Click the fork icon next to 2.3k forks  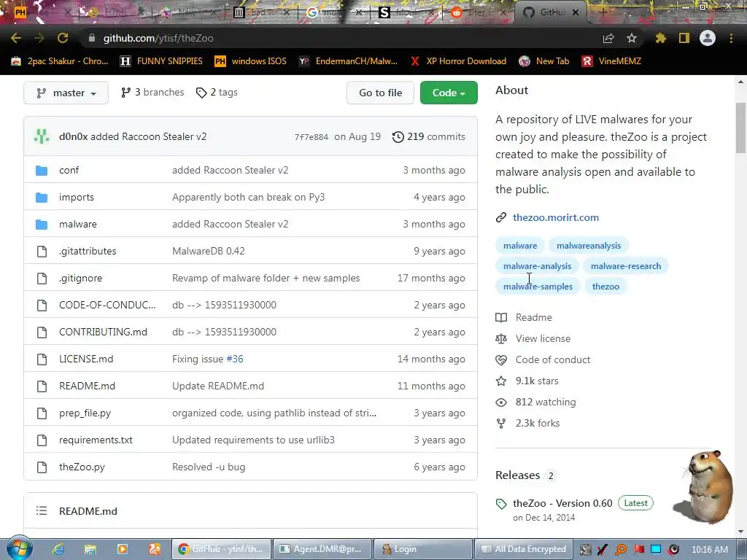(500, 424)
